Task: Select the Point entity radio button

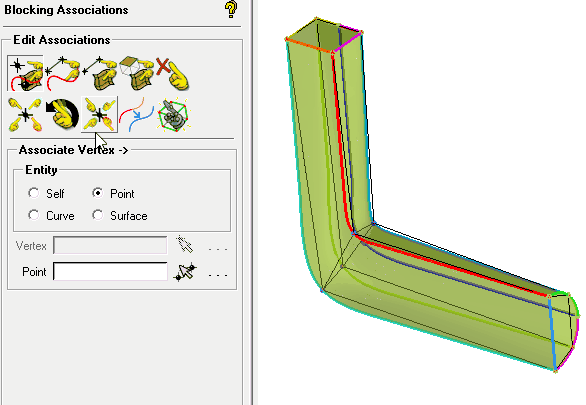Action: click(98, 193)
